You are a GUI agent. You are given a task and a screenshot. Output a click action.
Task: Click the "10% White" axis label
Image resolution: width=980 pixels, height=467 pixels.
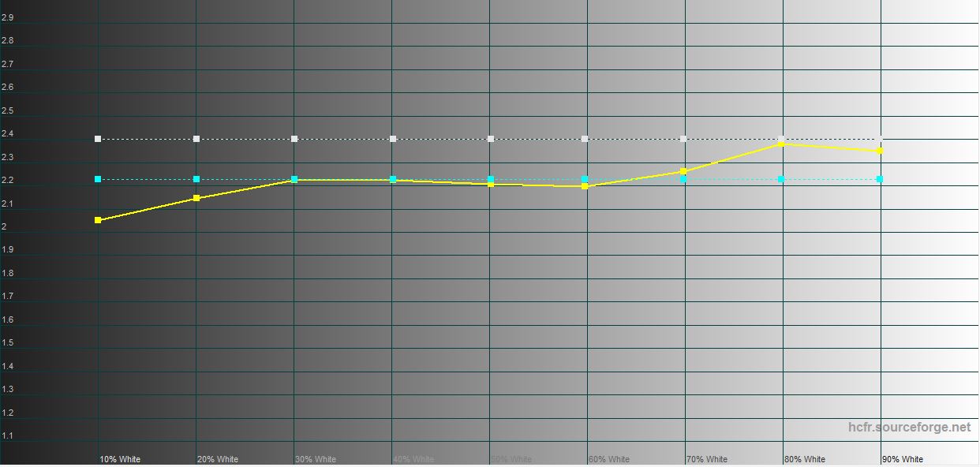tap(120, 459)
